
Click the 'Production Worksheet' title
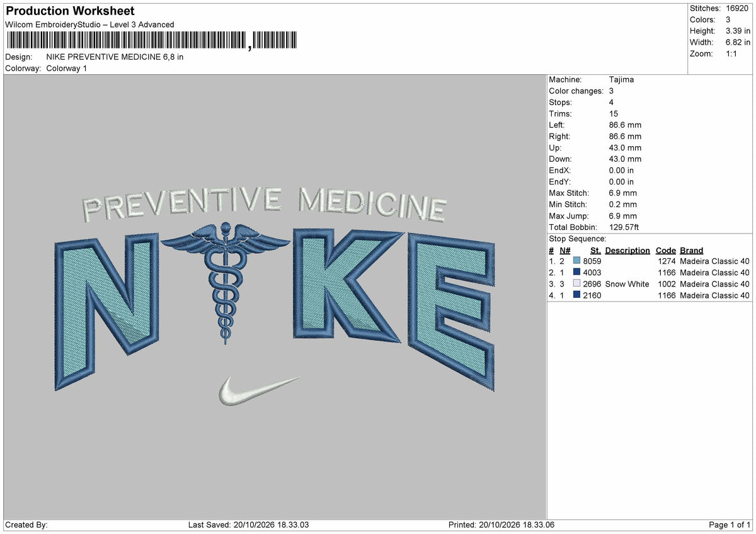tap(70, 11)
